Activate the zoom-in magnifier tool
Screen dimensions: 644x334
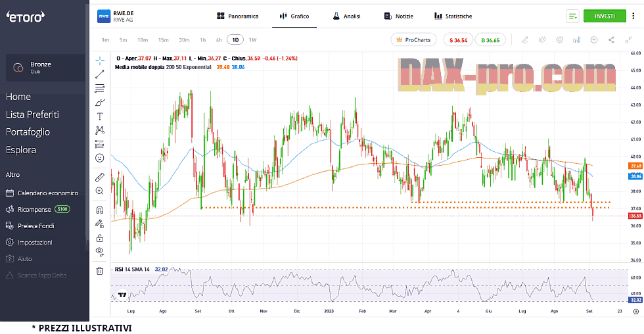tap(100, 191)
